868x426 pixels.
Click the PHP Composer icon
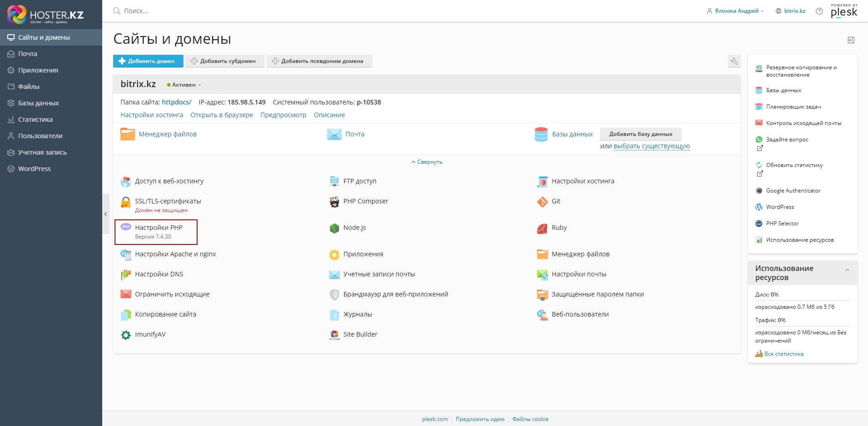pyautogui.click(x=335, y=202)
